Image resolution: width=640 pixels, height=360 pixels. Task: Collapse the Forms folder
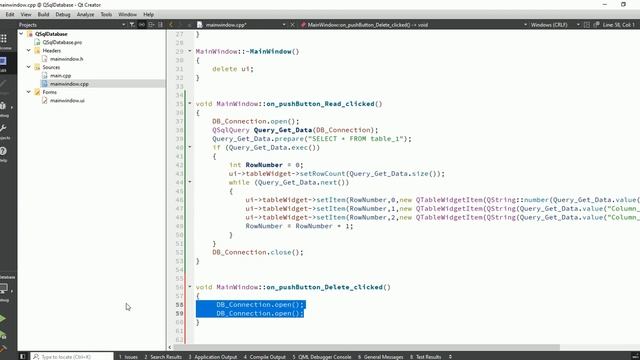[x=29, y=92]
